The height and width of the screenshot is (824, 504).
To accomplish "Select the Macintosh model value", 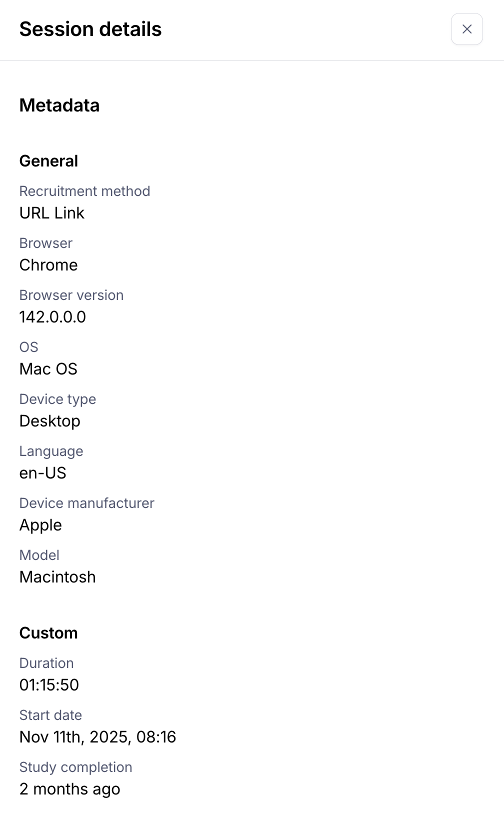I will (x=57, y=577).
